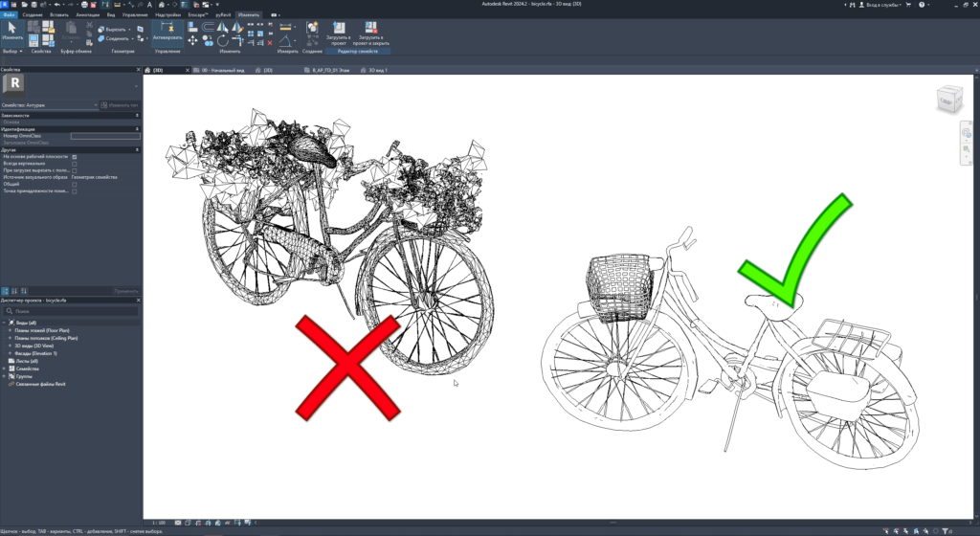Switch to the Вставить ribbon tab

pos(58,14)
